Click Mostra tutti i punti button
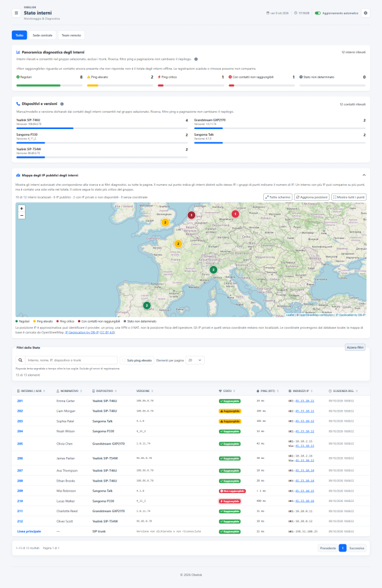This screenshot has height=588, width=382. pos(349,197)
